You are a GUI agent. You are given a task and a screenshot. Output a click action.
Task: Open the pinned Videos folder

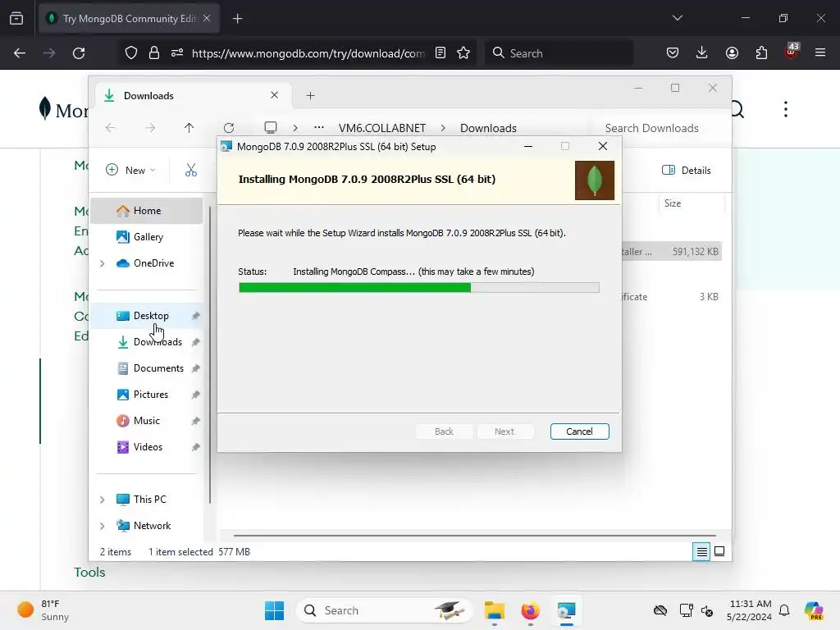pos(148,447)
